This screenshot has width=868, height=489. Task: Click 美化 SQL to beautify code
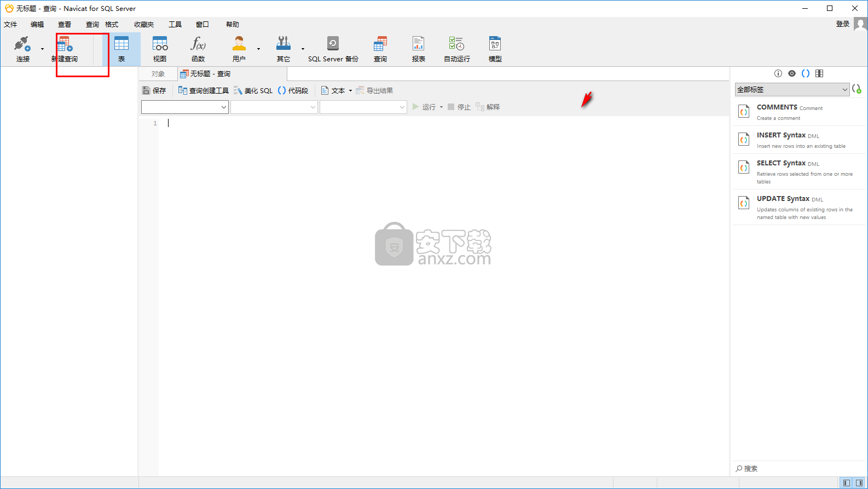coord(253,90)
